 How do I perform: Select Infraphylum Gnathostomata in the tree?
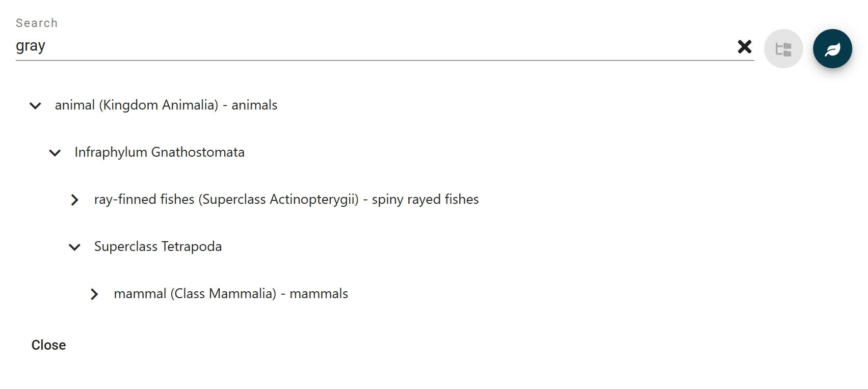pos(160,152)
